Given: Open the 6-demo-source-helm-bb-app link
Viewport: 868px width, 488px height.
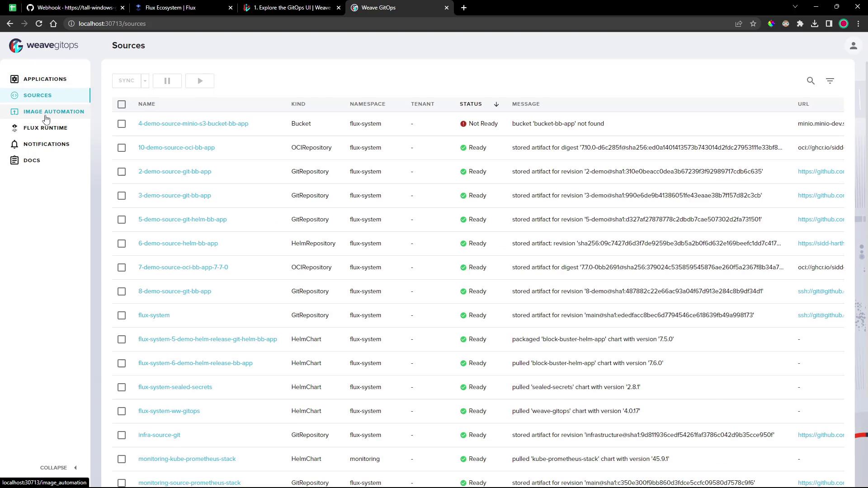Looking at the screenshot, I should click(178, 244).
